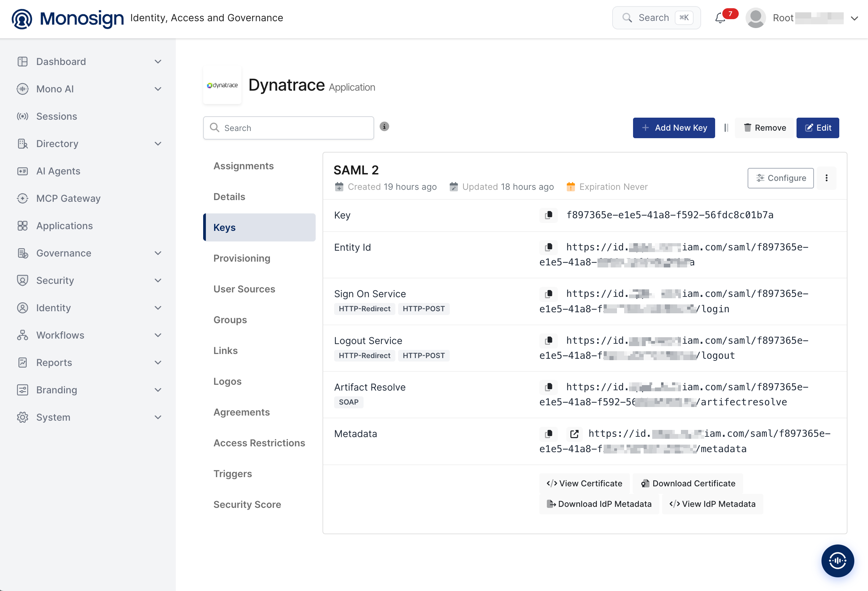Click the search info icon
This screenshot has width=868, height=591.
[x=384, y=127]
